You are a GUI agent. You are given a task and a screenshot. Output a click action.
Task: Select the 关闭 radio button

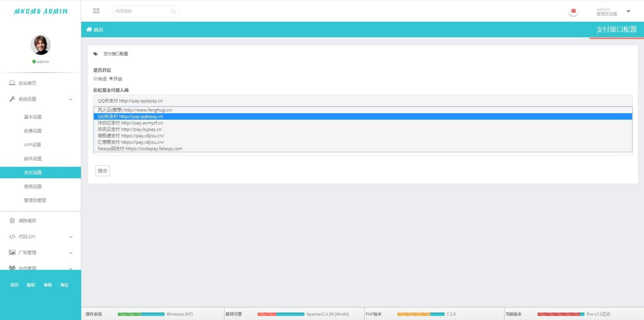(x=96, y=78)
